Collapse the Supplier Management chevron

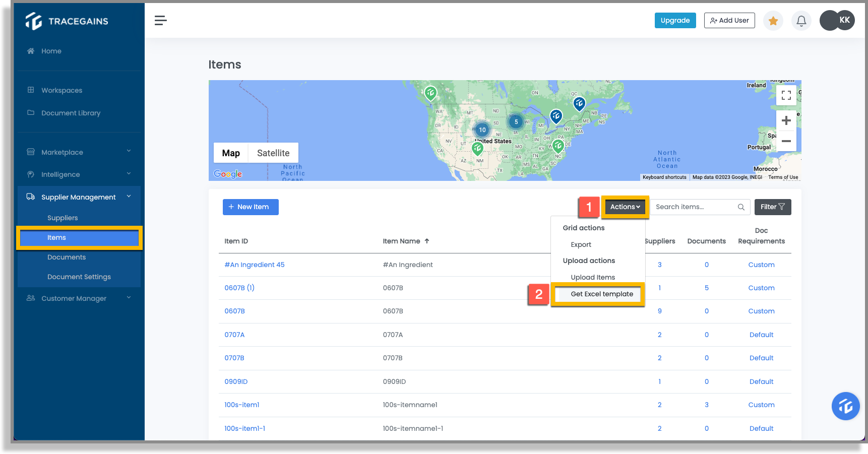[x=129, y=197]
